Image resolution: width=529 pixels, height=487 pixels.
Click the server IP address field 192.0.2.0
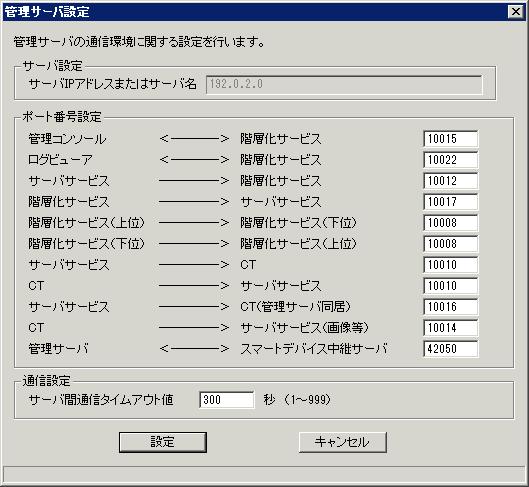(x=344, y=84)
